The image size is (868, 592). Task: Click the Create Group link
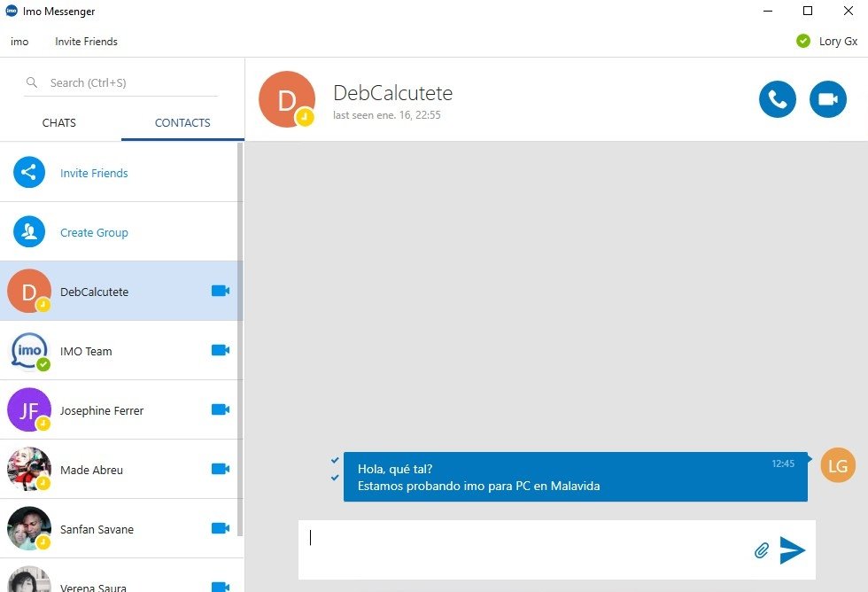tap(94, 232)
